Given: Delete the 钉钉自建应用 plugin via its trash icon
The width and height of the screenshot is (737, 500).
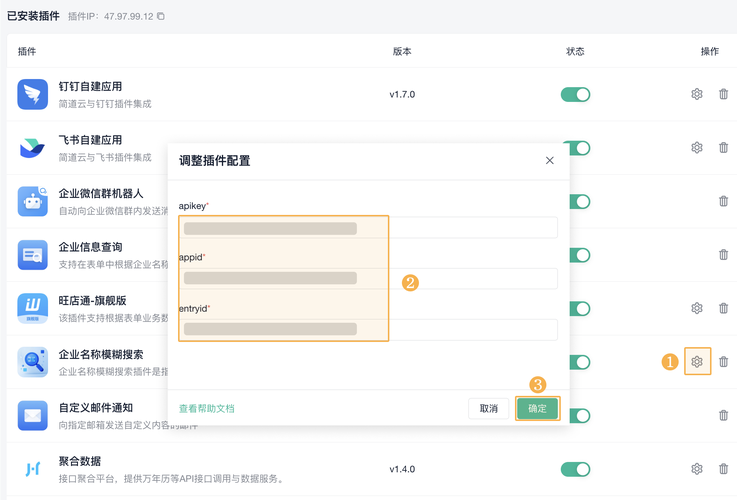Looking at the screenshot, I should [724, 94].
